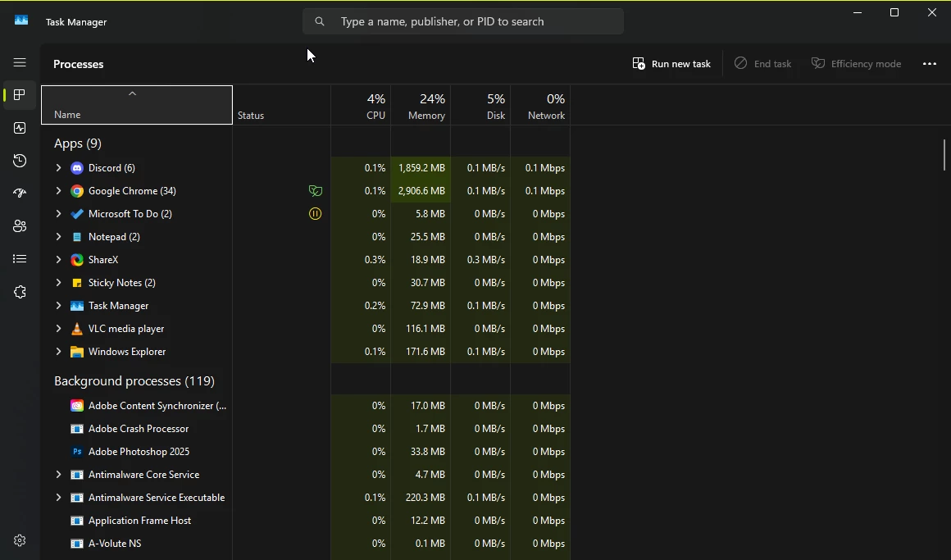Click the Discord app icon
The image size is (951, 560).
pos(77,168)
